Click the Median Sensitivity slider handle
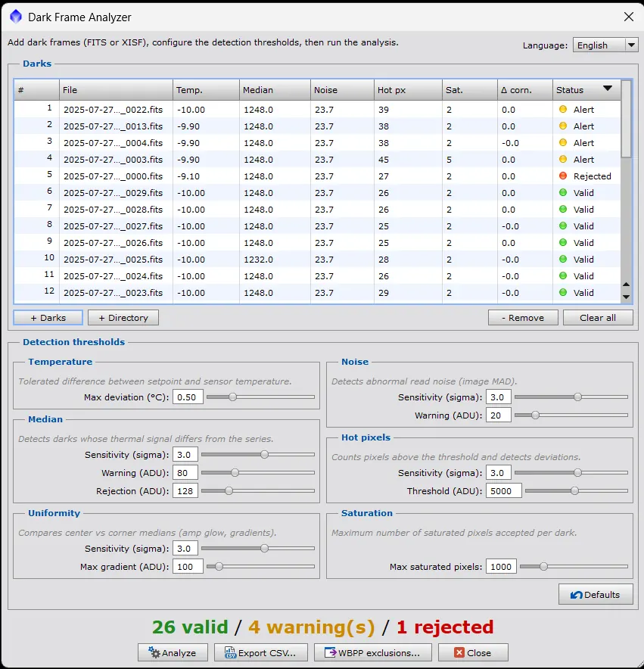This screenshot has width=644, height=669. (x=265, y=454)
